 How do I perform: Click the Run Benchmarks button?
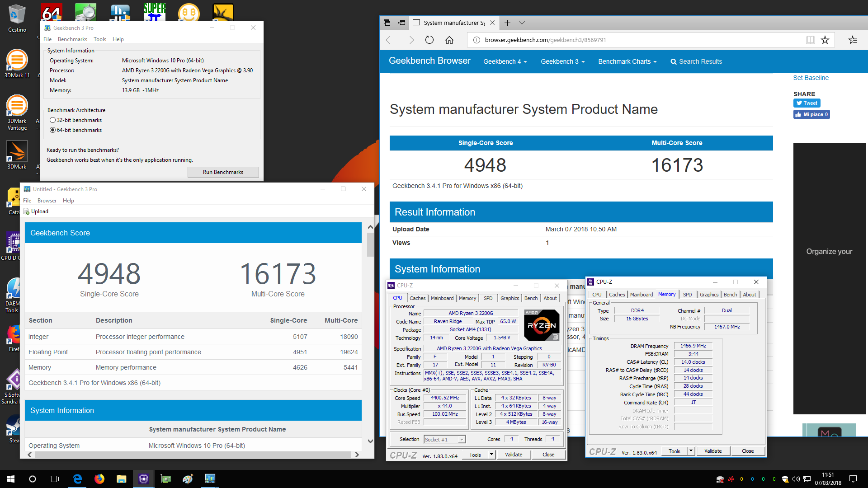pos(223,172)
